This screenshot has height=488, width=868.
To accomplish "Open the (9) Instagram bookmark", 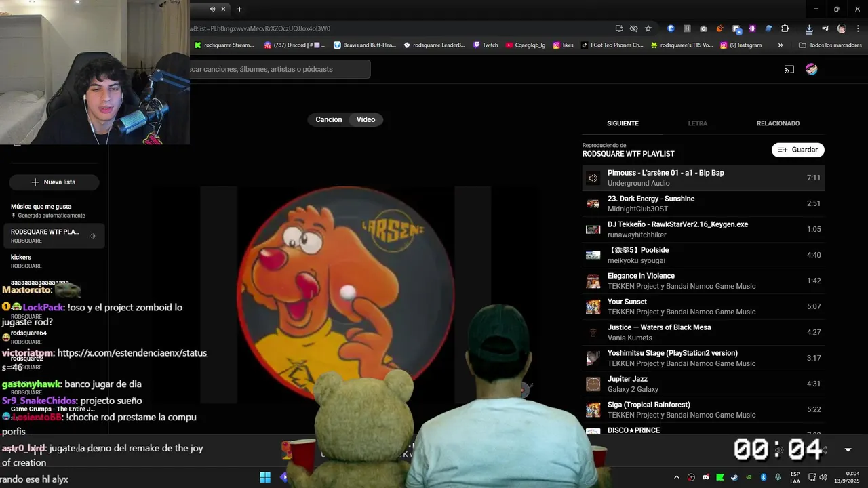I will tap(741, 45).
